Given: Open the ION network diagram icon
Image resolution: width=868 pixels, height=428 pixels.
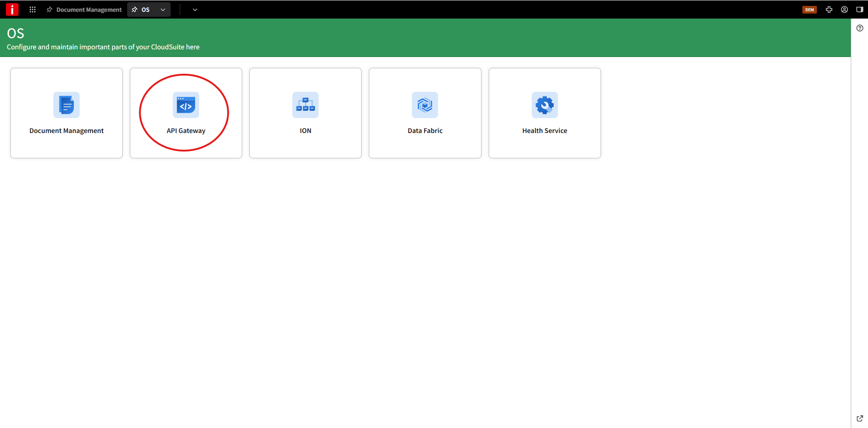Looking at the screenshot, I should click(x=305, y=105).
